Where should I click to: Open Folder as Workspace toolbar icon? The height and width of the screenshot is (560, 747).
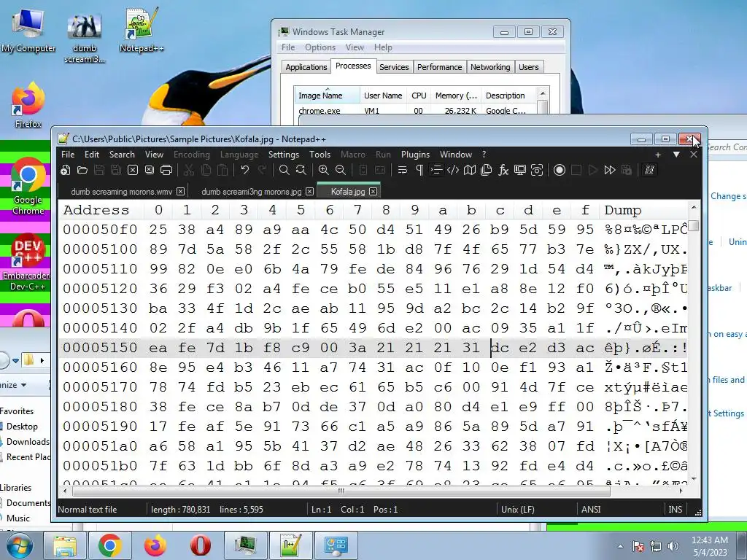click(520, 170)
